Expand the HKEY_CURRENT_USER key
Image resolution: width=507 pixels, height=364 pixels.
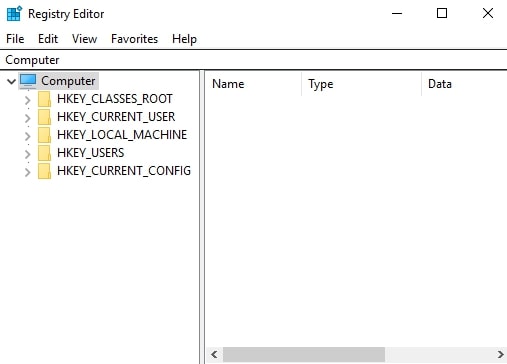click(28, 118)
